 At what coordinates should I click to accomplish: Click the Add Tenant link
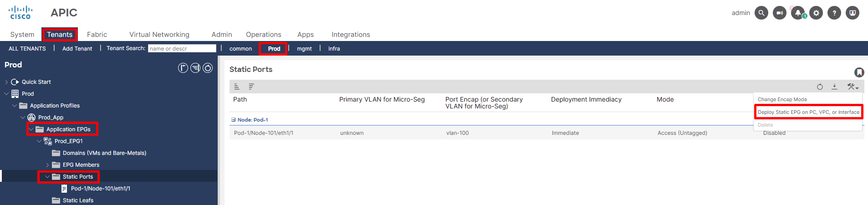pyautogui.click(x=77, y=49)
